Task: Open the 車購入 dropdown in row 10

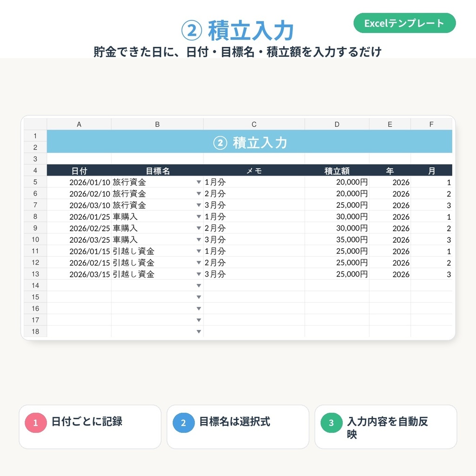Action: coord(199,240)
